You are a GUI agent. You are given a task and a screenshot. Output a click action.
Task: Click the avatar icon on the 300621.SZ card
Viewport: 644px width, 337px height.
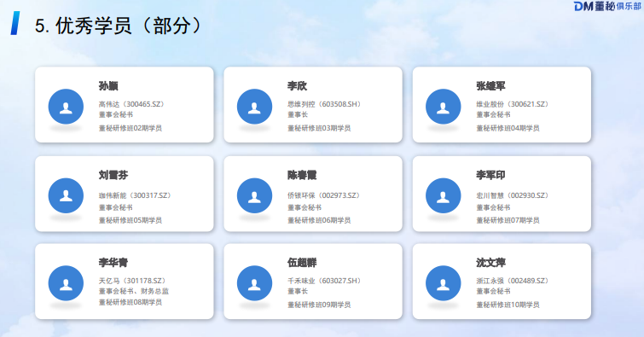point(444,107)
